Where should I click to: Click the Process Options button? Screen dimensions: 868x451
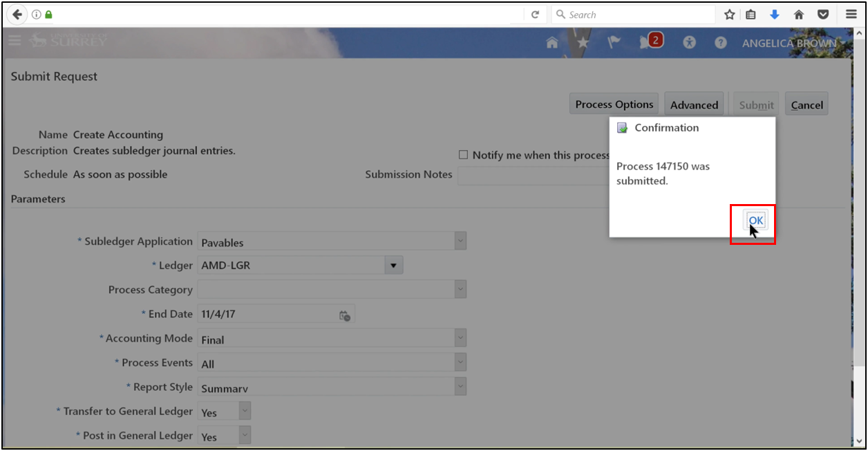click(x=614, y=104)
